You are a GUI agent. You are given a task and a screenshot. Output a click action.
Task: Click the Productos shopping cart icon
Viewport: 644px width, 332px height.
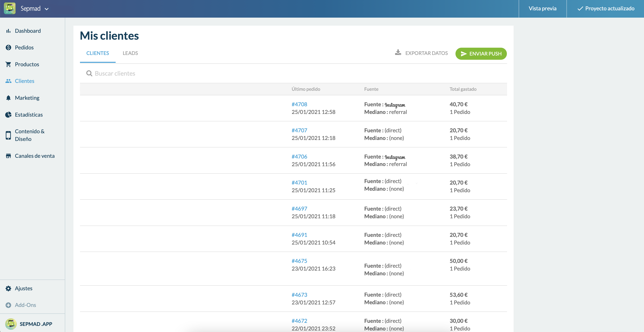(x=8, y=64)
